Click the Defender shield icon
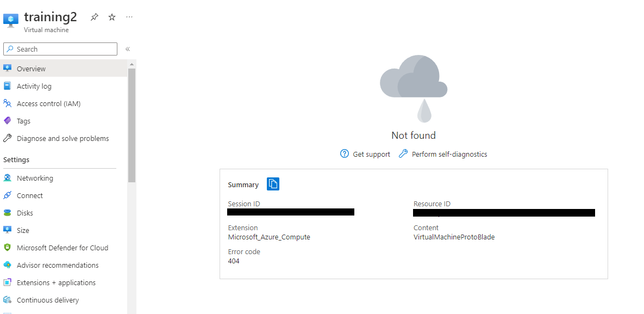The width and height of the screenshot is (644, 314). pyautogui.click(x=8, y=248)
